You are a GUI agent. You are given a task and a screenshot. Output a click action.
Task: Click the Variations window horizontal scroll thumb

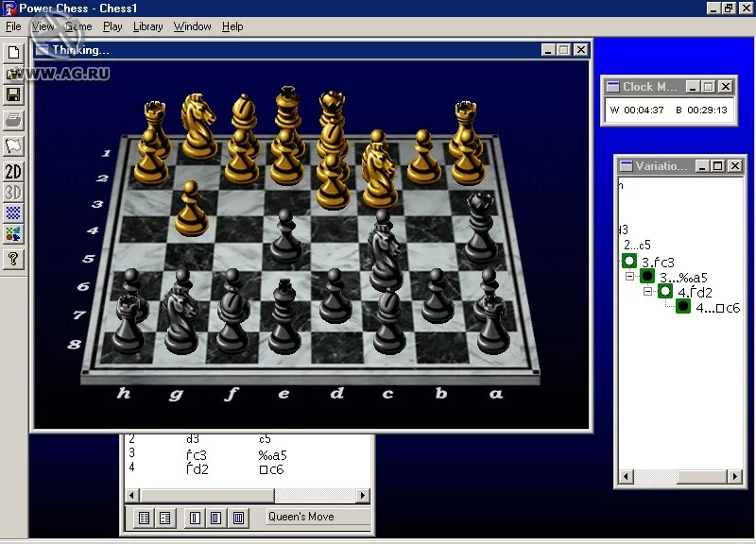pyautogui.click(x=702, y=477)
